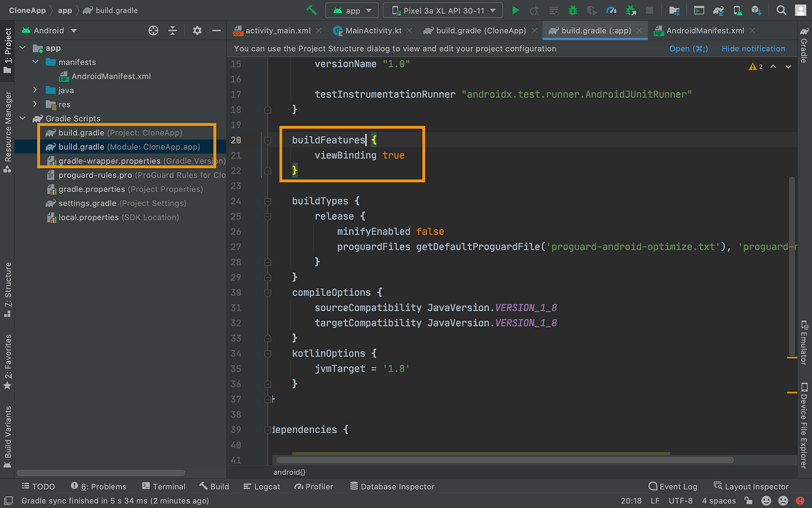The width and height of the screenshot is (812, 508).
Task: Toggle fold marker beside buildFeatures block
Action: (x=268, y=140)
